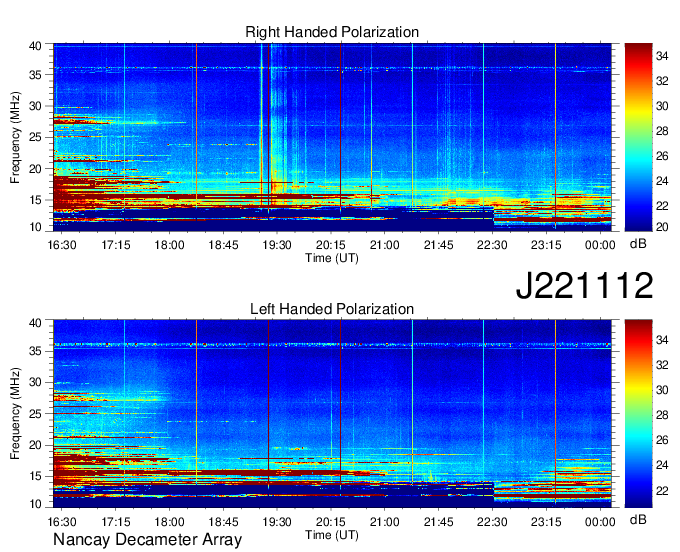Image resolution: width=680 pixels, height=552 pixels.
Task: Click the "19:30" tick on bottom time axis
Action: (277, 522)
